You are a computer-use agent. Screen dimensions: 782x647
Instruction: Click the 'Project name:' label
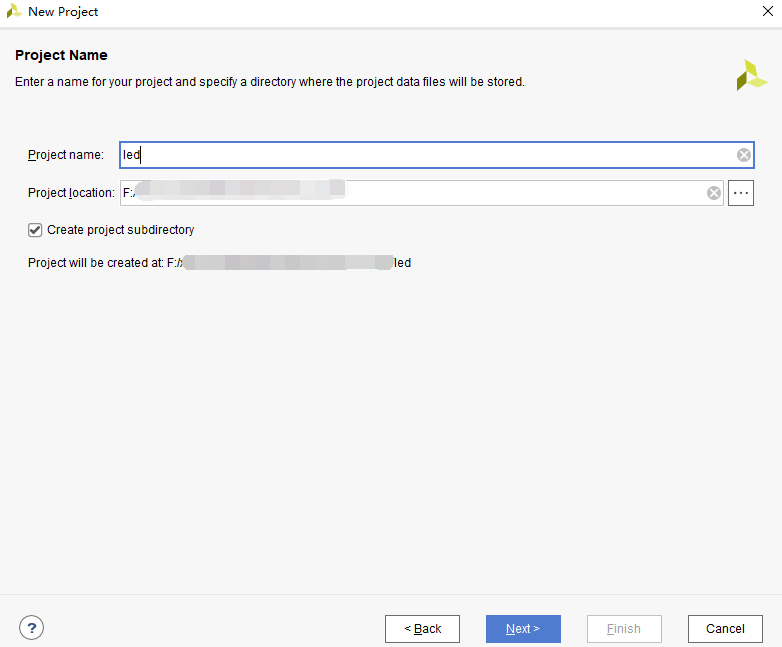[66, 155]
